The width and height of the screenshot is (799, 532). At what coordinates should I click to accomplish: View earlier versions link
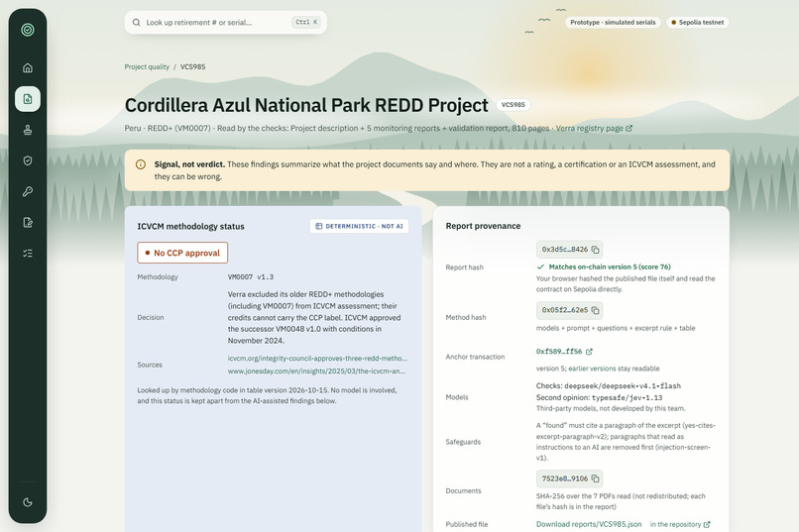tap(592, 369)
